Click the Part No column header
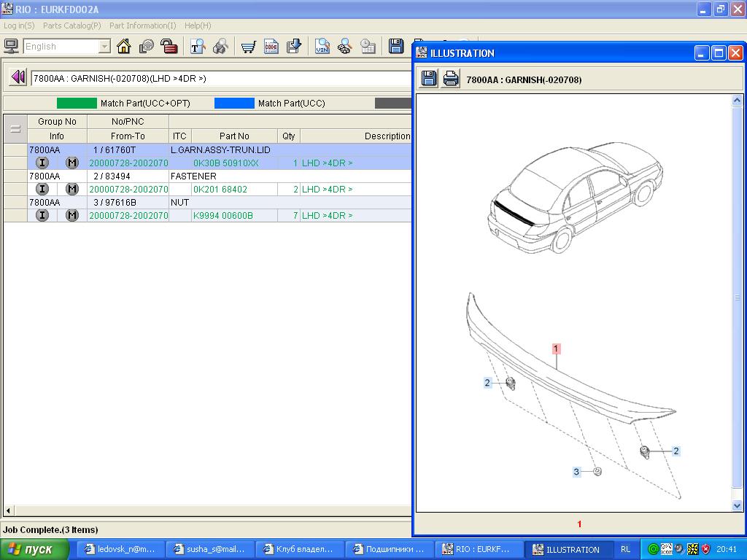This screenshot has height=560, width=747. pyautogui.click(x=234, y=136)
